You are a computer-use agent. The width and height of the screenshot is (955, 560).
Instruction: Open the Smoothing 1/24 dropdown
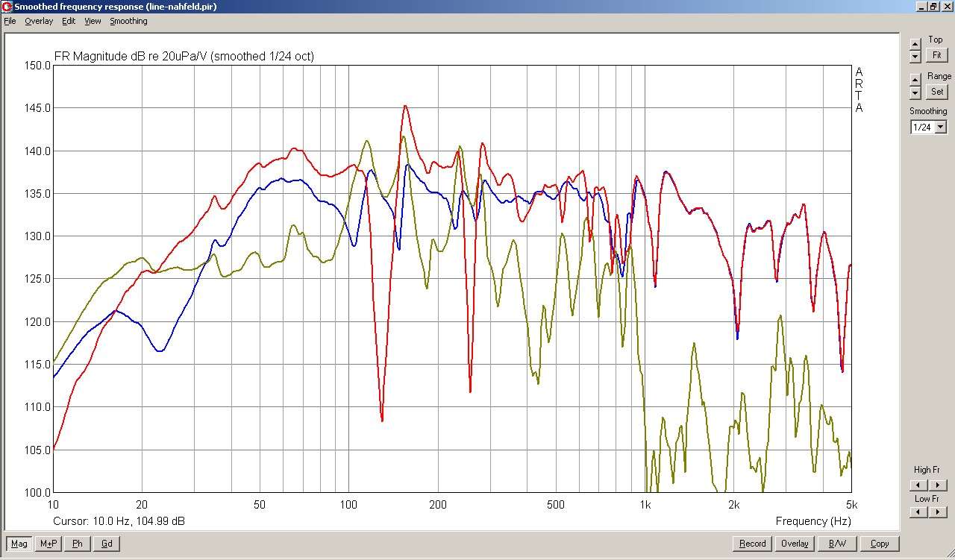coord(940,128)
